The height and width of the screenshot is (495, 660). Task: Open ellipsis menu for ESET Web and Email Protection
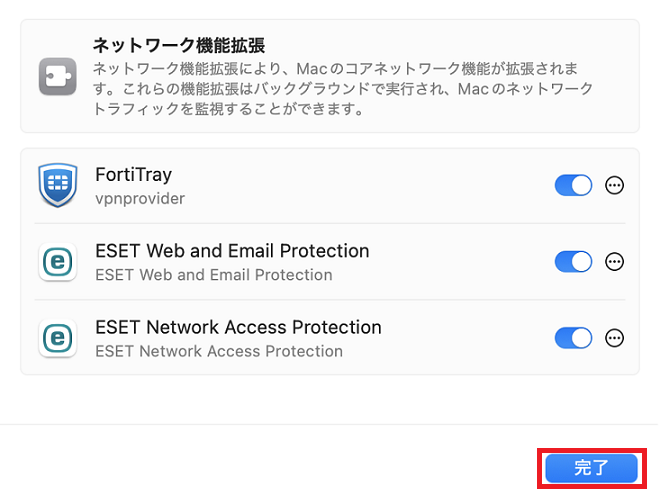click(615, 262)
